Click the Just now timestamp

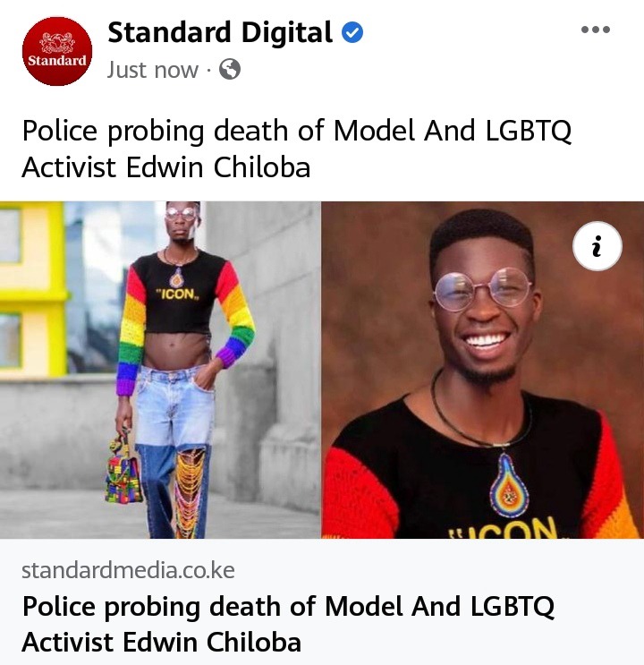click(x=153, y=70)
